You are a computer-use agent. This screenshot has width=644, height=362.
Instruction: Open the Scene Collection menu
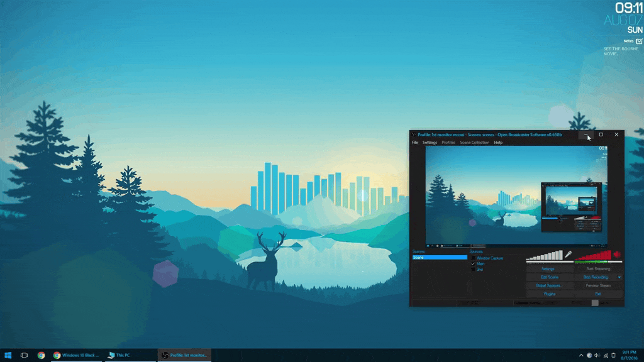click(x=474, y=143)
